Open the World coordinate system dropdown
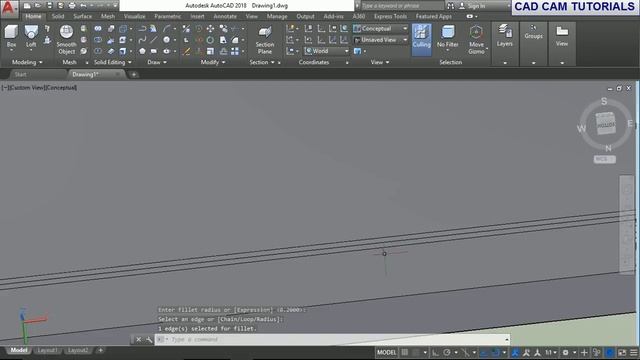The height and width of the screenshot is (360, 640). coord(327,51)
